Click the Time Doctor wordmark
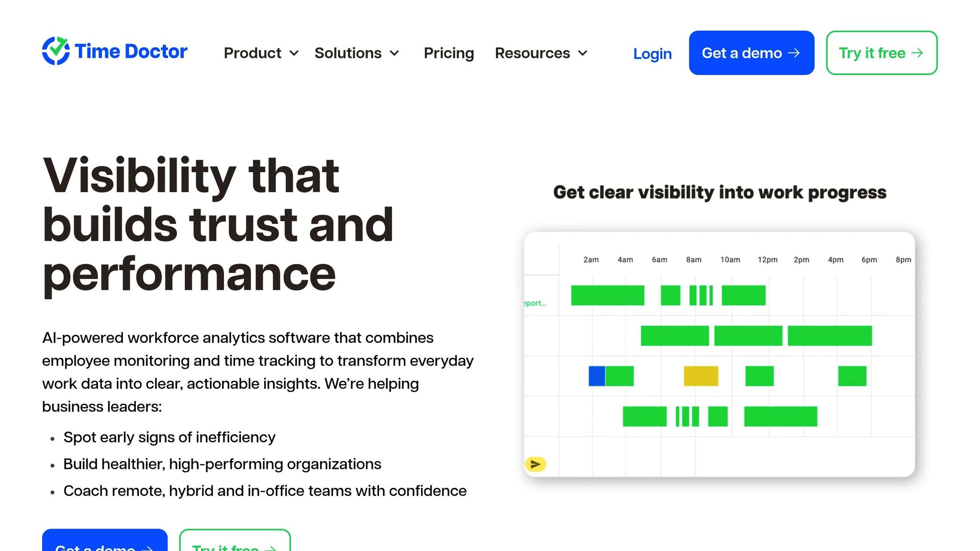Image resolution: width=980 pixels, height=551 pixels. point(131,52)
